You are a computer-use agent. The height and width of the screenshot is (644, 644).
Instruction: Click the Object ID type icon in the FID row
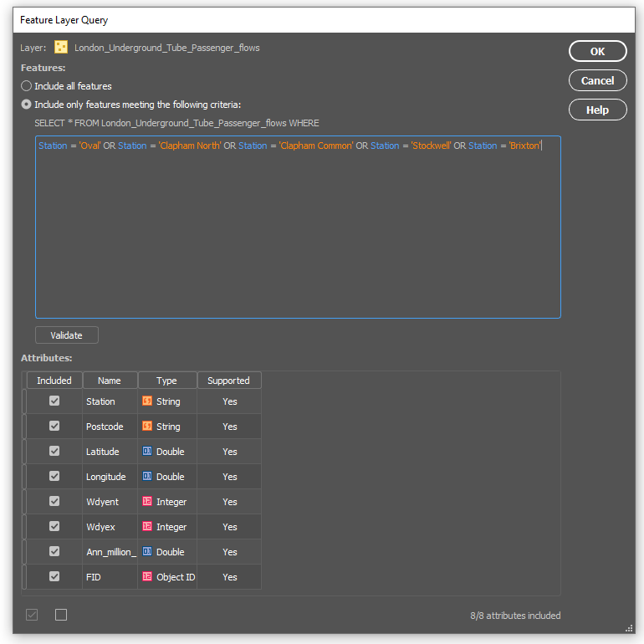point(147,576)
